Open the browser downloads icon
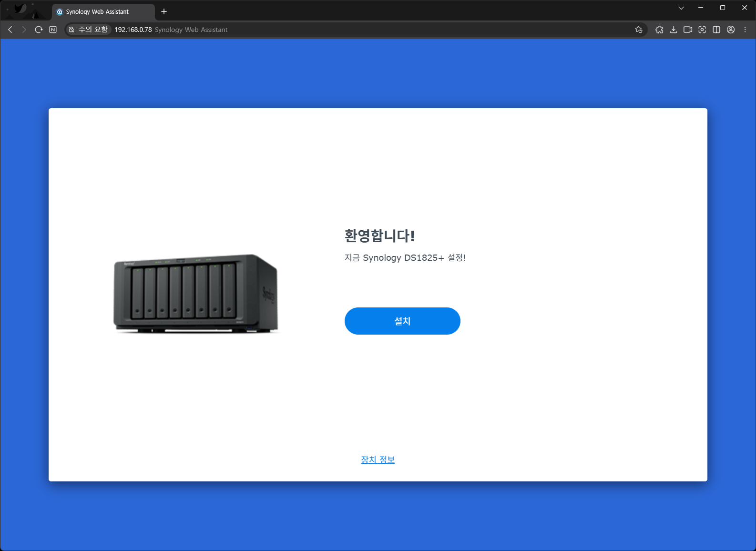The height and width of the screenshot is (551, 756). 674,30
